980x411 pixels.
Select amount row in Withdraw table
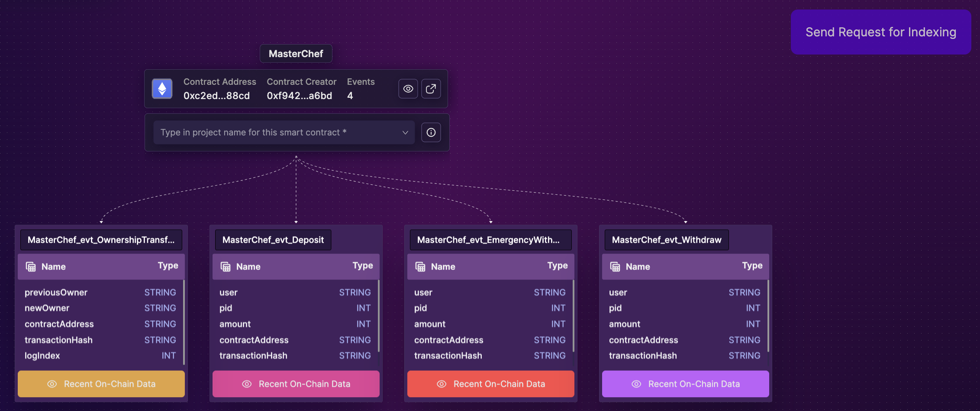coord(685,324)
